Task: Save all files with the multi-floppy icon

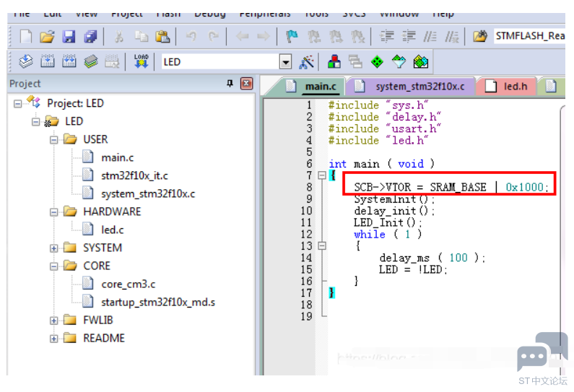Action: (x=90, y=37)
